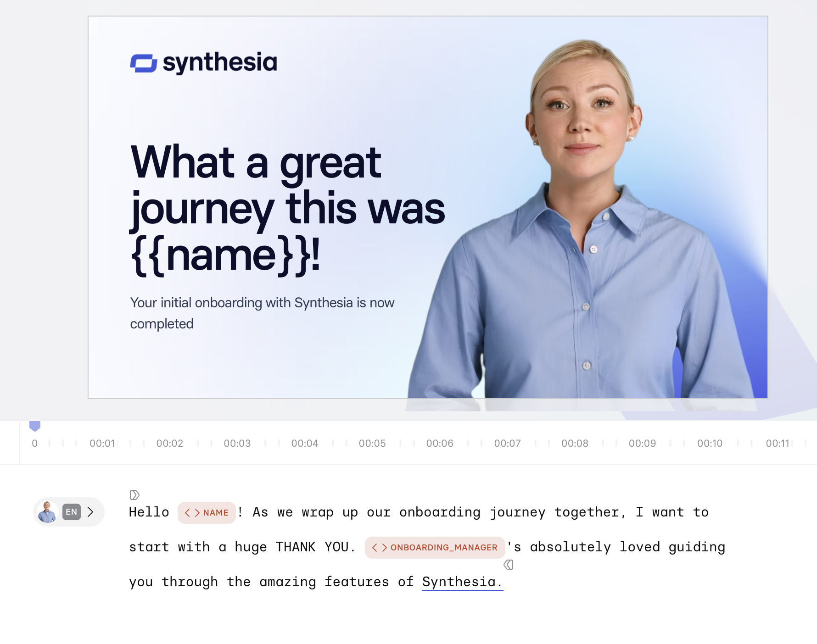Click the Synthesia logo icon on the slide
817x644 pixels.
[x=144, y=63]
